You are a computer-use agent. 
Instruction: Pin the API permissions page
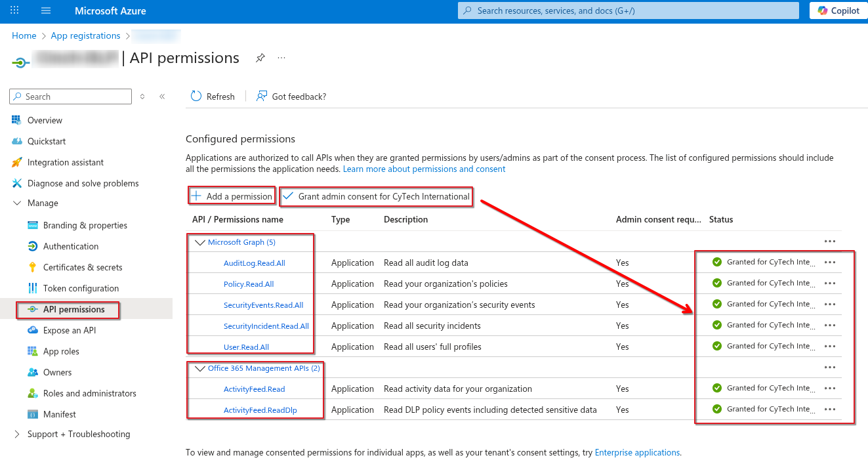(x=260, y=58)
